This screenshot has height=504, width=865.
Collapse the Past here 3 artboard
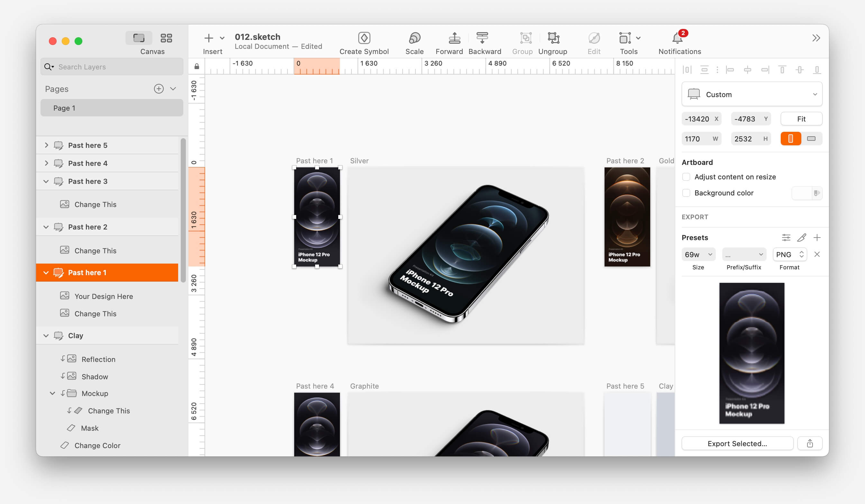coord(46,181)
